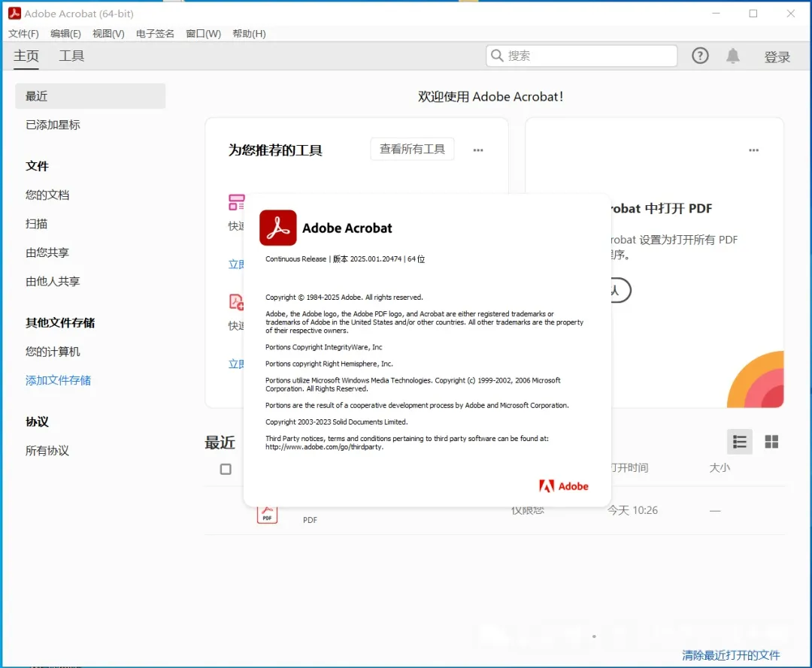Viewport: 812px width, 668px height.
Task: Open the help question mark icon
Action: [x=700, y=56]
